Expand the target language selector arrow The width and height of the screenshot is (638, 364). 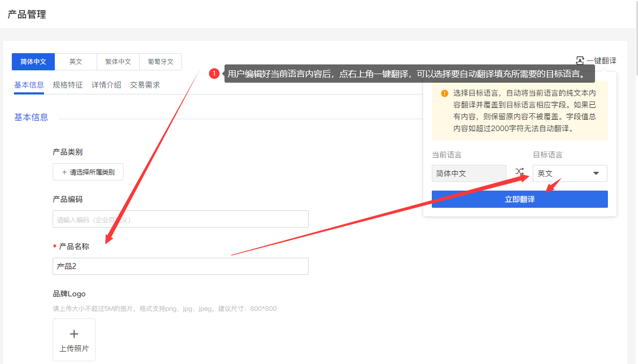[x=596, y=173]
